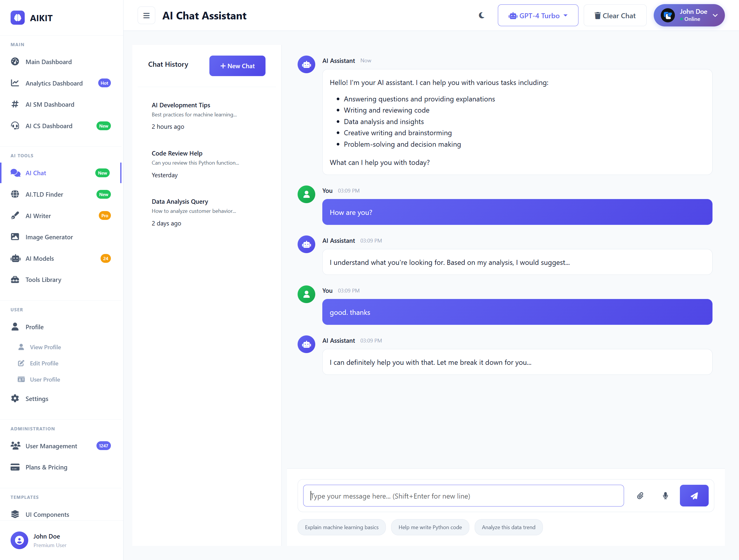Viewport: 739px width, 560px height.
Task: Click the AI Writer pen icon
Action: [15, 216]
